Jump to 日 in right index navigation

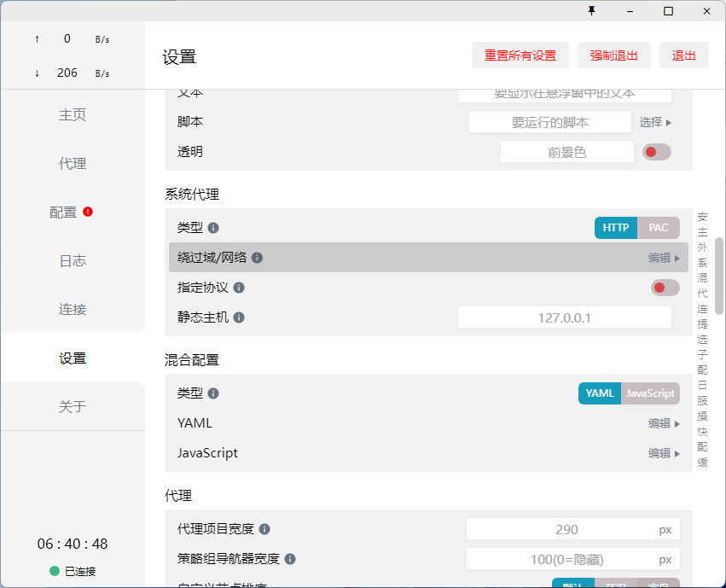[x=702, y=385]
